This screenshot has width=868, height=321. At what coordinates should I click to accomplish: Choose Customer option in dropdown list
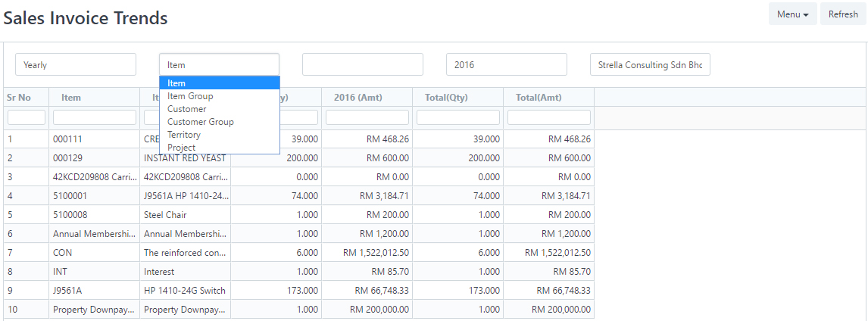(186, 109)
